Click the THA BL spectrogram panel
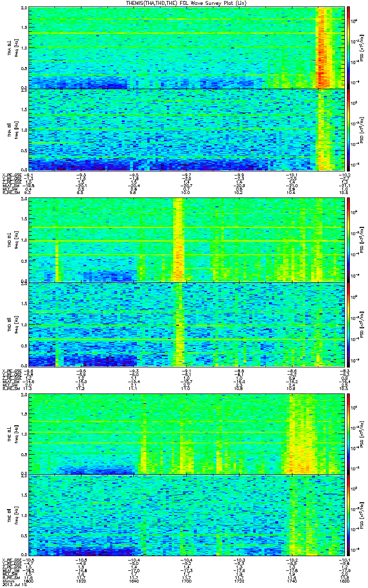 coord(186,48)
